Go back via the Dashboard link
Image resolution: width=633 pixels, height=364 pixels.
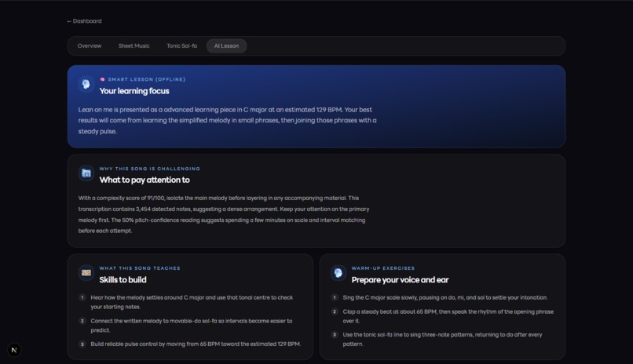tap(84, 21)
